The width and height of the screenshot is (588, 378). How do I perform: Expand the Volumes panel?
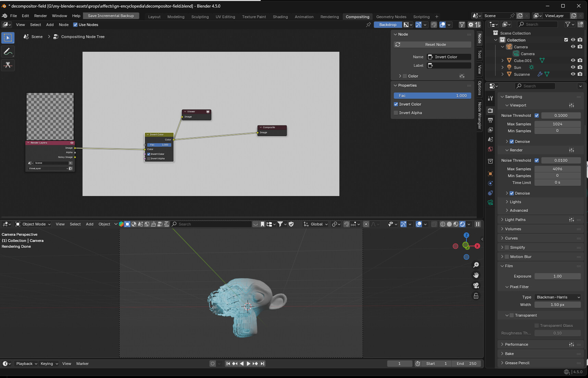pos(513,229)
